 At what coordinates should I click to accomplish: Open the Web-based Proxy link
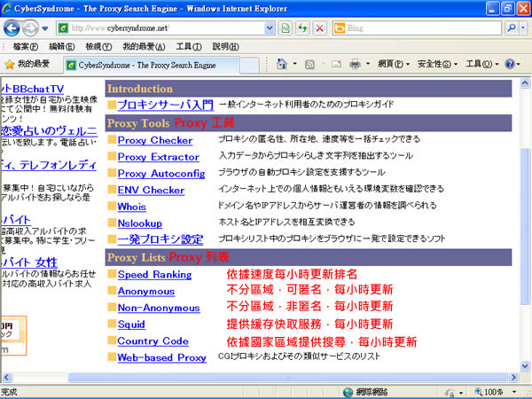coord(162,358)
